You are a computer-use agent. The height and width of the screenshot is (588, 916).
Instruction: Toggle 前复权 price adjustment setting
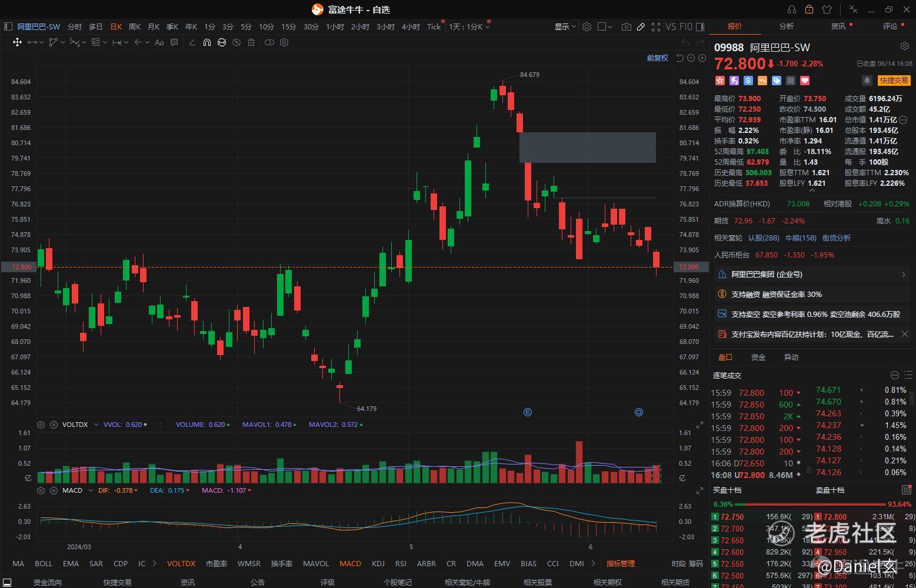click(657, 58)
